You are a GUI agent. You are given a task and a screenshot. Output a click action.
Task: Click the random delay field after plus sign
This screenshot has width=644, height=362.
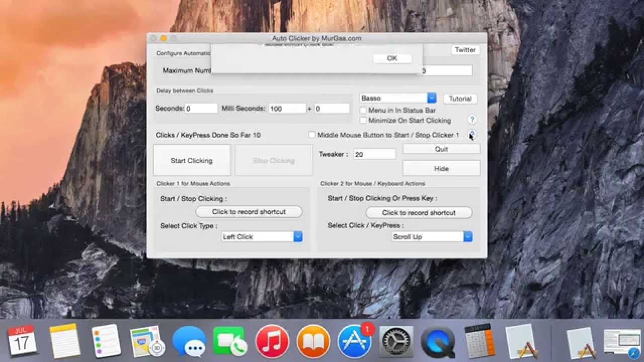332,108
